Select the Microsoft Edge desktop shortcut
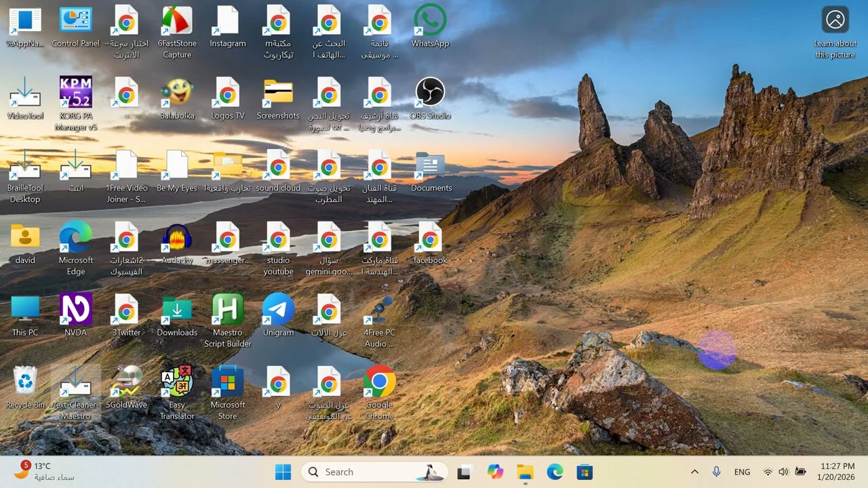This screenshot has width=868, height=488. tap(76, 249)
